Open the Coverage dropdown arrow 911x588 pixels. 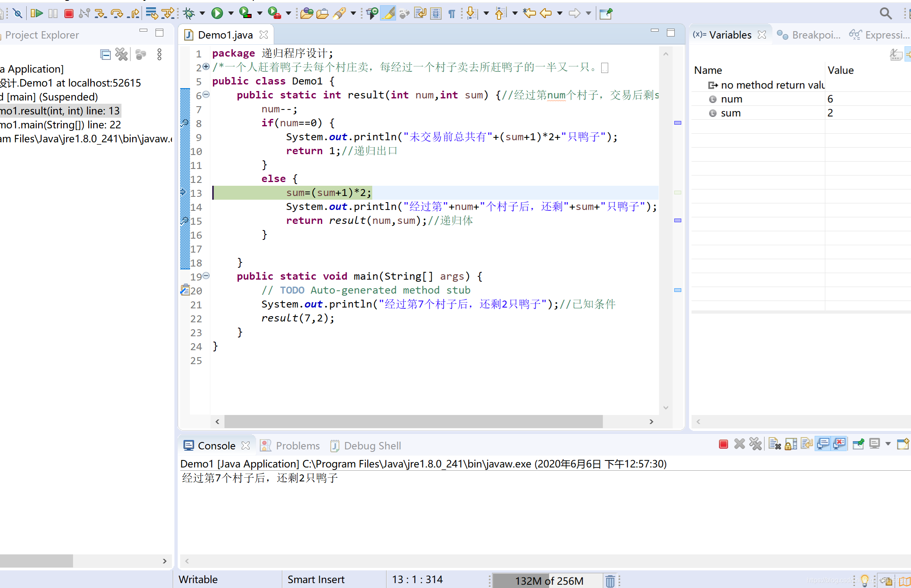point(259,14)
